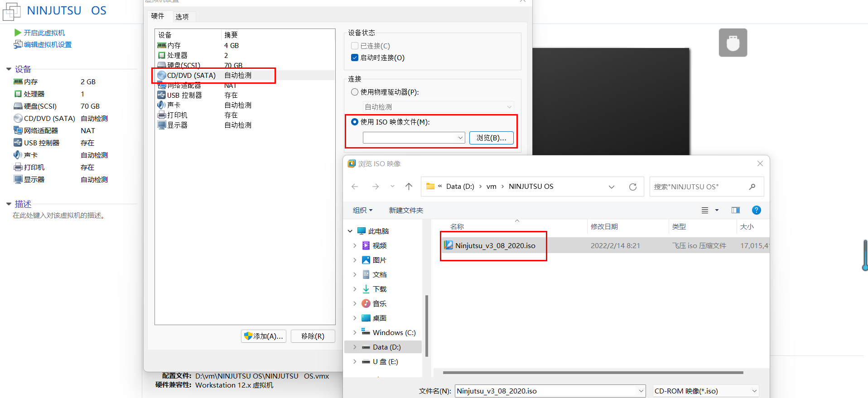Uncheck the Connect at power on checkbox
This screenshot has height=398, width=868.
click(x=355, y=58)
